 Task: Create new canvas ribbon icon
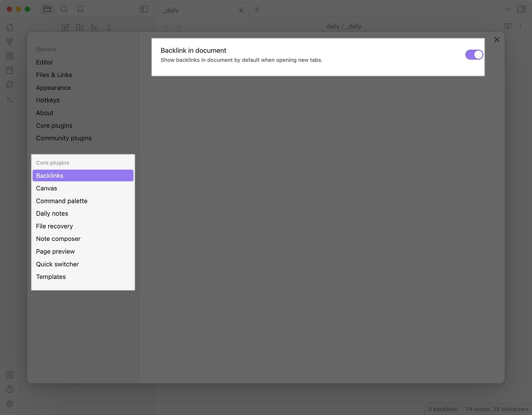[10, 56]
